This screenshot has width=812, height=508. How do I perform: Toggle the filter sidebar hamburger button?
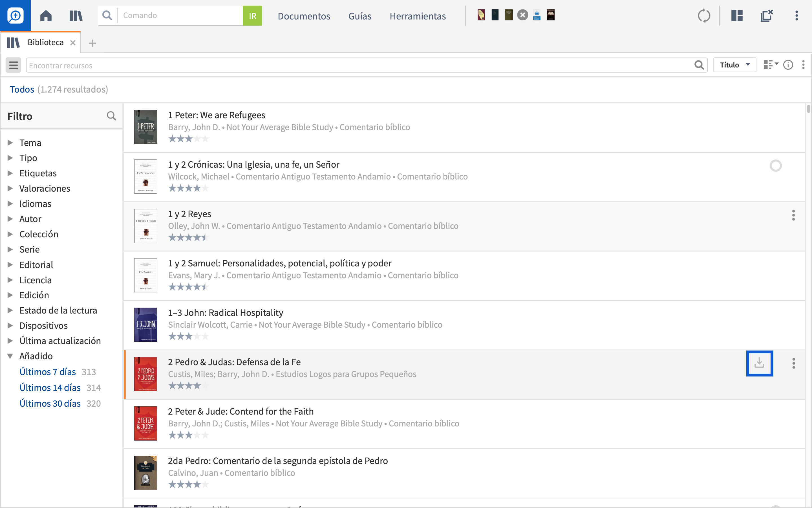14,65
